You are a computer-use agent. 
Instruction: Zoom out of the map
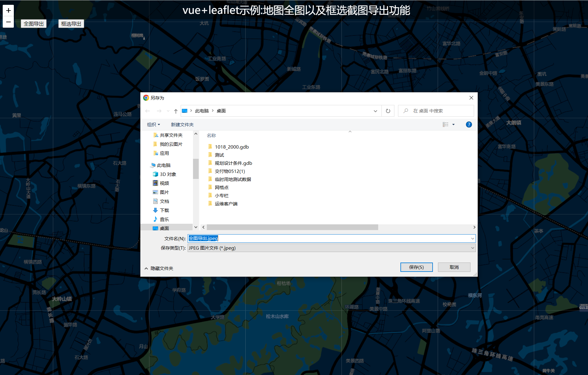pyautogui.click(x=8, y=22)
